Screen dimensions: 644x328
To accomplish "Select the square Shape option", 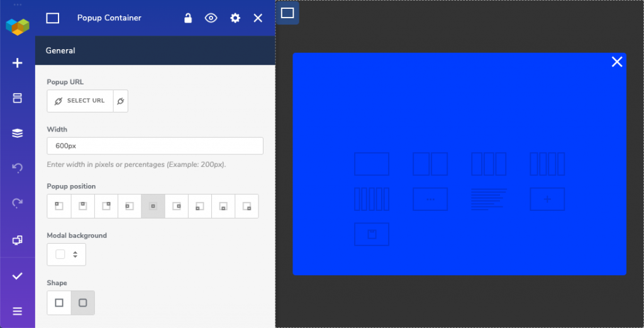I will (59, 303).
